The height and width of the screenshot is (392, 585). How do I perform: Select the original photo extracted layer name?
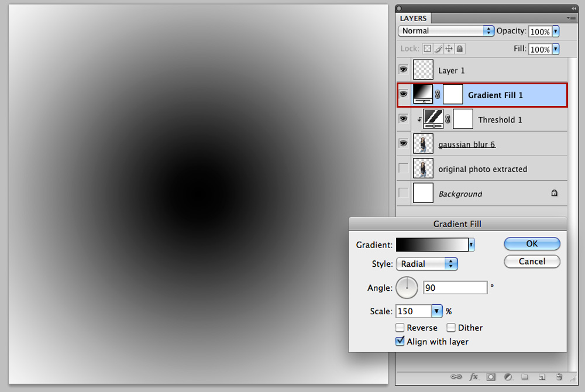483,169
